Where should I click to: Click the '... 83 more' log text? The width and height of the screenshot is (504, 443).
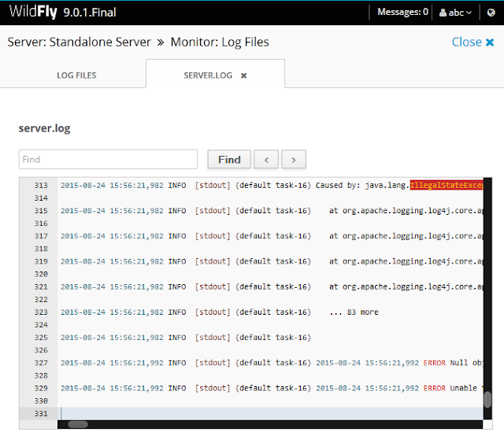click(x=354, y=312)
